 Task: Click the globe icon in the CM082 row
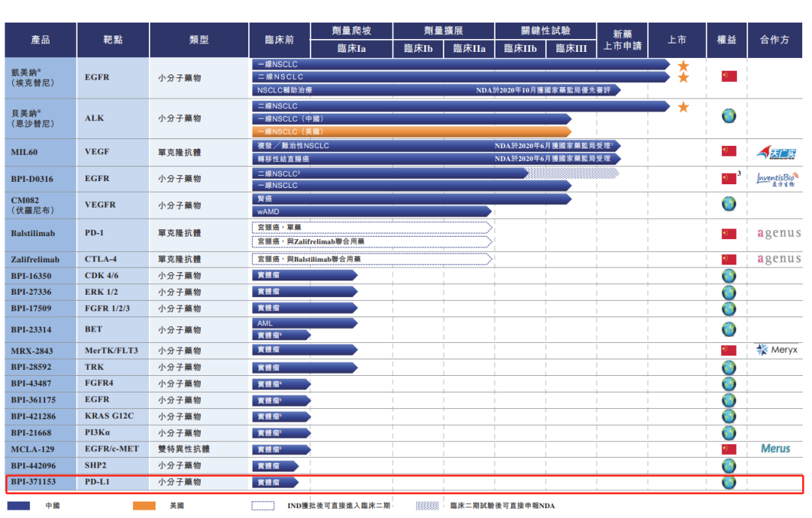point(729,204)
